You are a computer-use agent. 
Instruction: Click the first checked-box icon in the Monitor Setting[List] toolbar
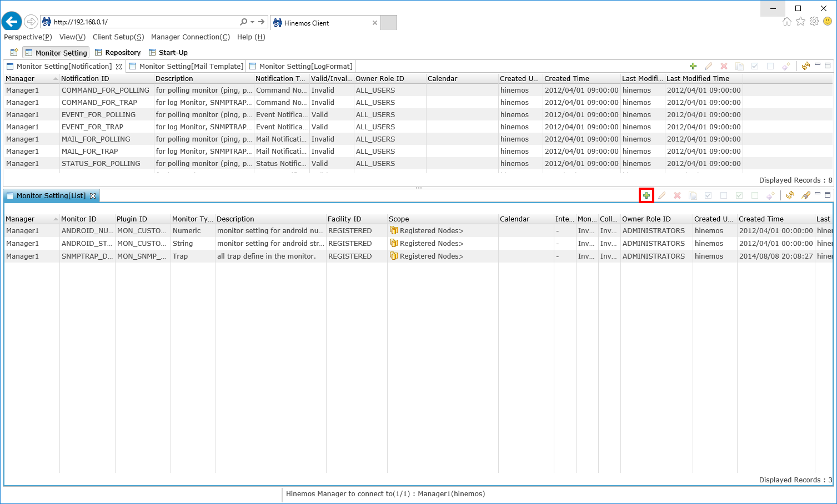point(708,195)
